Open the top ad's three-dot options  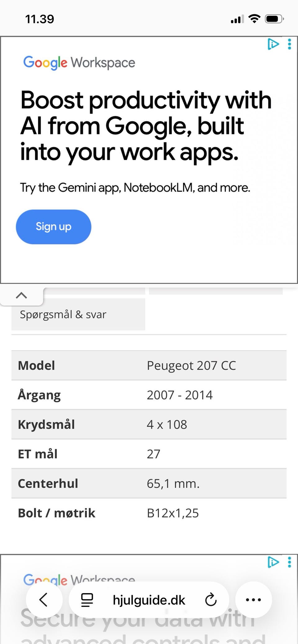coord(289,44)
